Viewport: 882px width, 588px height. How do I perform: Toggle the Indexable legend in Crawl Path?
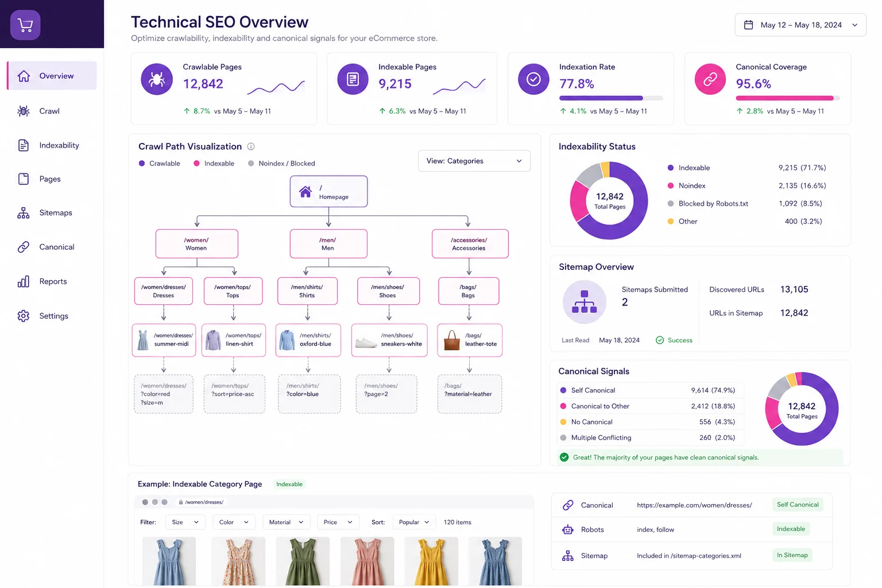coord(214,164)
